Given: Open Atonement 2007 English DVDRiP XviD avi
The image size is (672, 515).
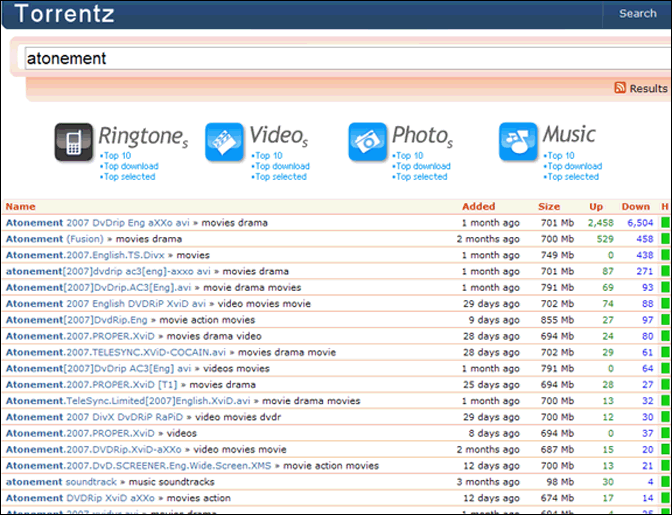Looking at the screenshot, I should (x=105, y=304).
